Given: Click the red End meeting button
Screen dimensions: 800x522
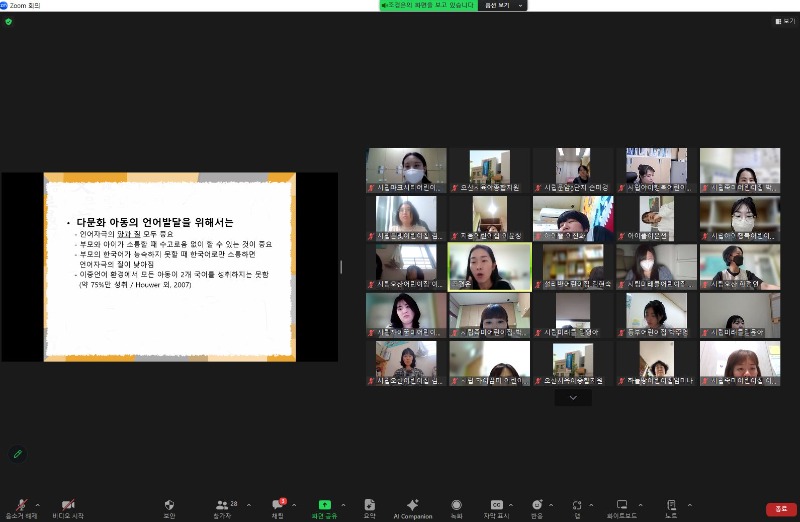Looking at the screenshot, I should pos(781,509).
